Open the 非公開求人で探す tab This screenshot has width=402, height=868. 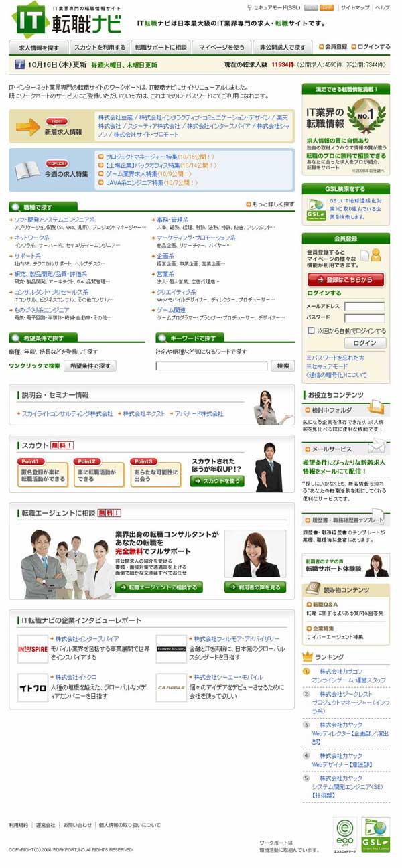(283, 48)
